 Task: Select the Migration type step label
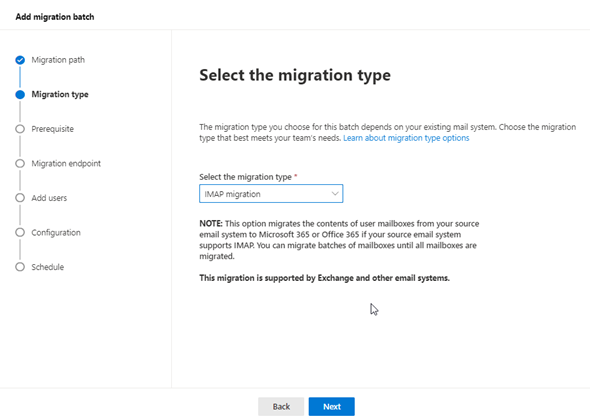coord(60,95)
